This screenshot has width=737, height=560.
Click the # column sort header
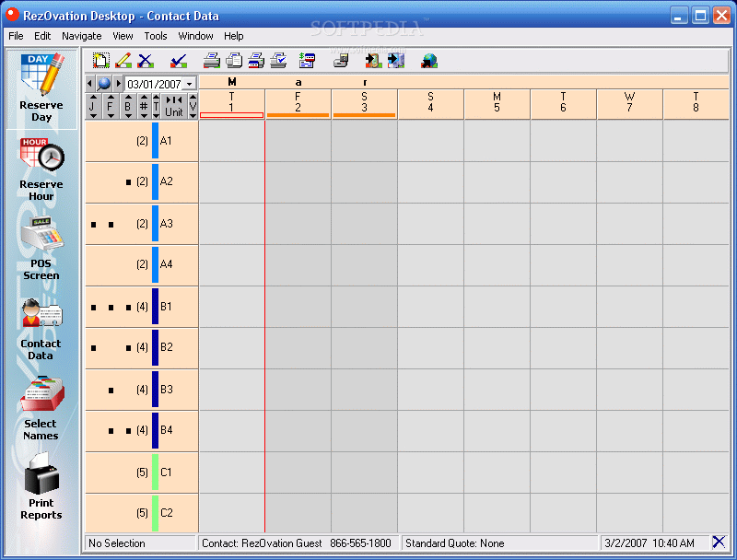coord(144,106)
